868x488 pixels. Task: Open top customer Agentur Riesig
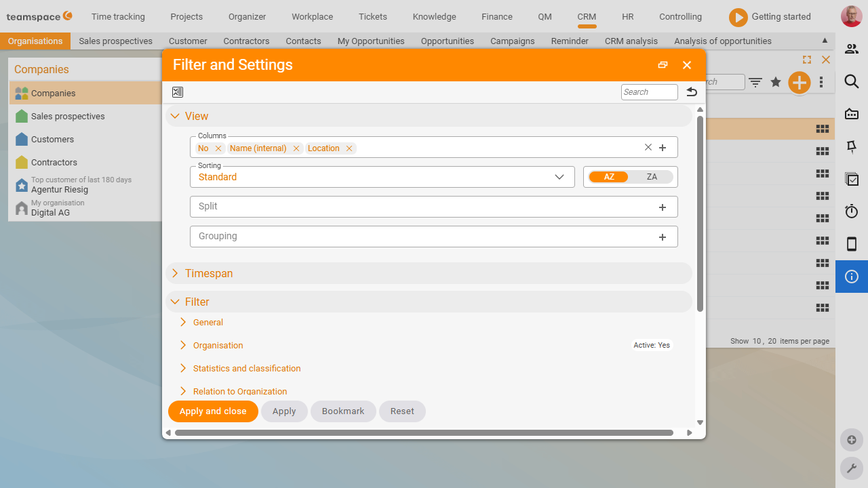click(60, 190)
